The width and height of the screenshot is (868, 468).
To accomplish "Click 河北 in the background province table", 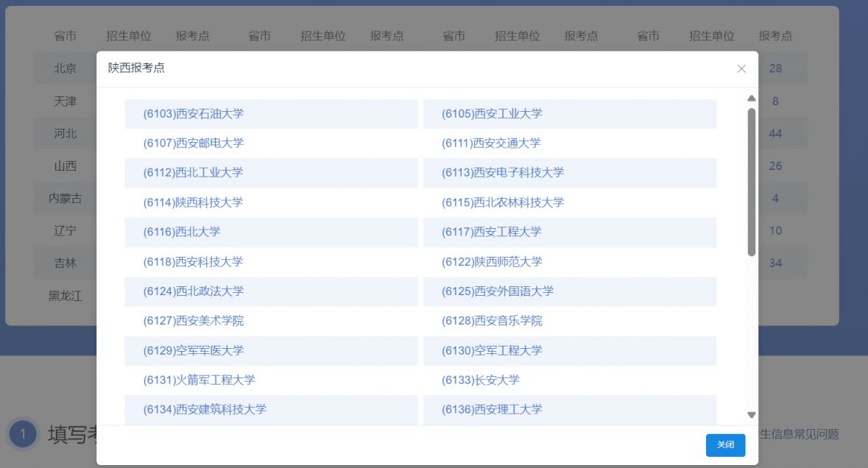I will point(65,133).
